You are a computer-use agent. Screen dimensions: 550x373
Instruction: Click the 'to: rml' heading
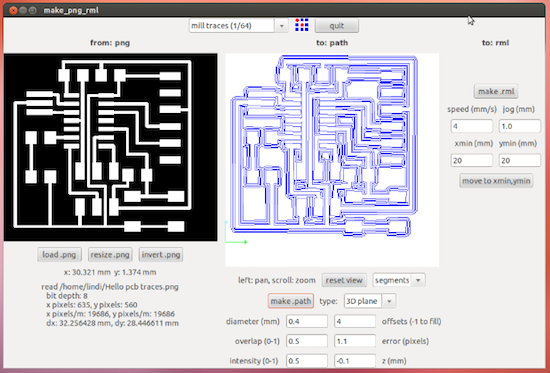[x=495, y=43]
